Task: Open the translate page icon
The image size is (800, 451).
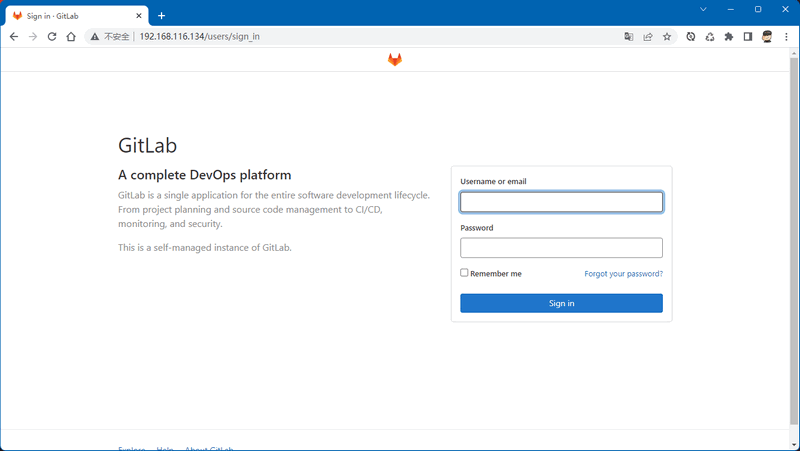Action: coord(629,37)
